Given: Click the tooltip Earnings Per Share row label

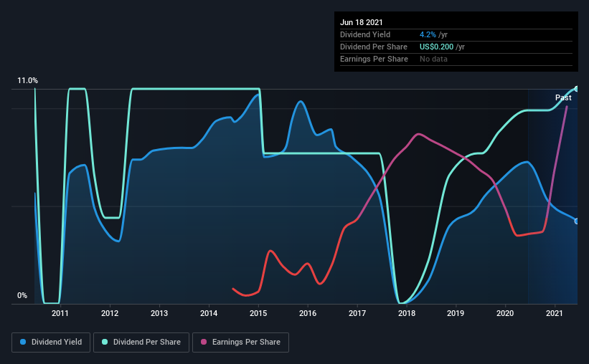Looking at the screenshot, I should click(374, 59).
